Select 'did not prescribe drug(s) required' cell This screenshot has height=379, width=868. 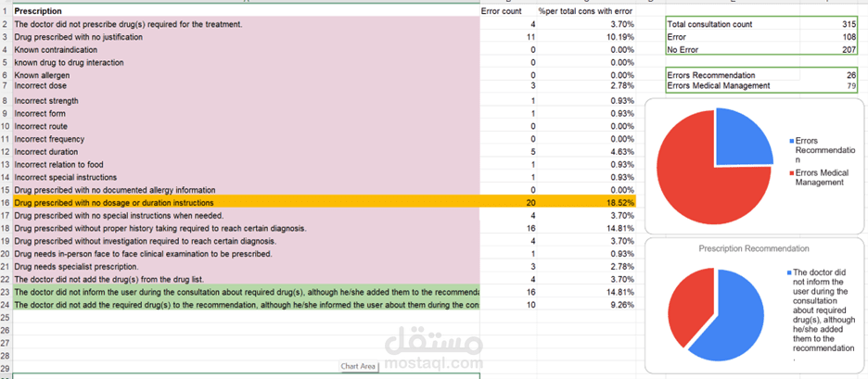[x=247, y=24]
